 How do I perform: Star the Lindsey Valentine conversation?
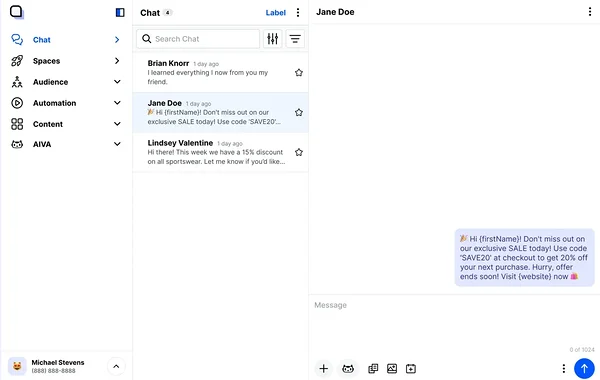tap(299, 152)
